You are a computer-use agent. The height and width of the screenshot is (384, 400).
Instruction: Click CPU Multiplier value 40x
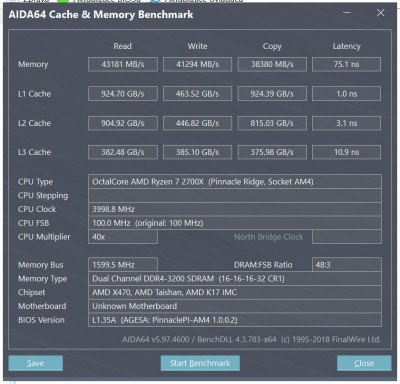[123, 237]
